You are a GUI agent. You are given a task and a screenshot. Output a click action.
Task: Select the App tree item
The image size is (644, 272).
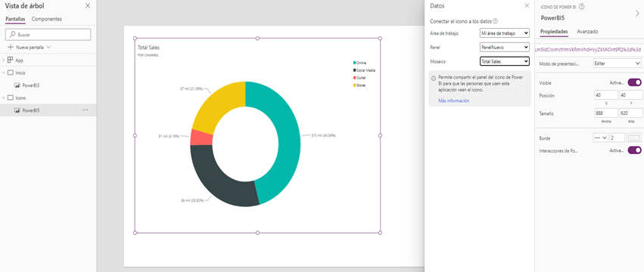(x=20, y=60)
